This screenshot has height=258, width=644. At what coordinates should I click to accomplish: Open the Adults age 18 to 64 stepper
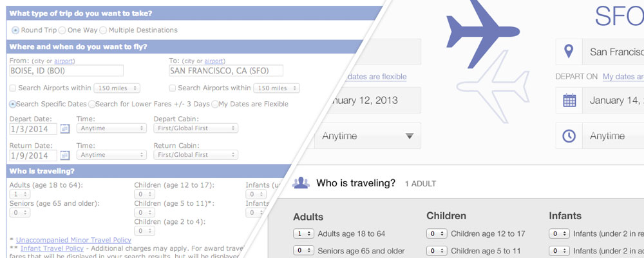pyautogui.click(x=303, y=233)
